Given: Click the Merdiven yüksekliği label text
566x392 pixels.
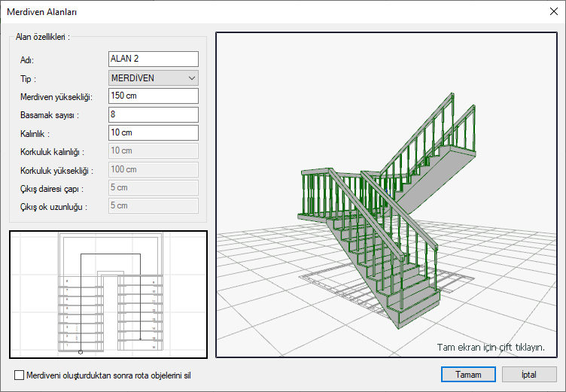Looking at the screenshot, I should tap(56, 96).
